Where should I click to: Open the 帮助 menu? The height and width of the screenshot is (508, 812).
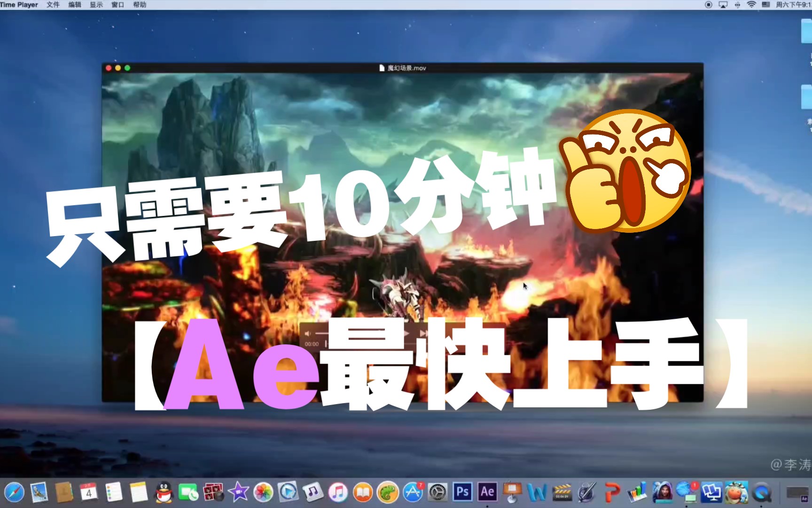click(x=140, y=5)
